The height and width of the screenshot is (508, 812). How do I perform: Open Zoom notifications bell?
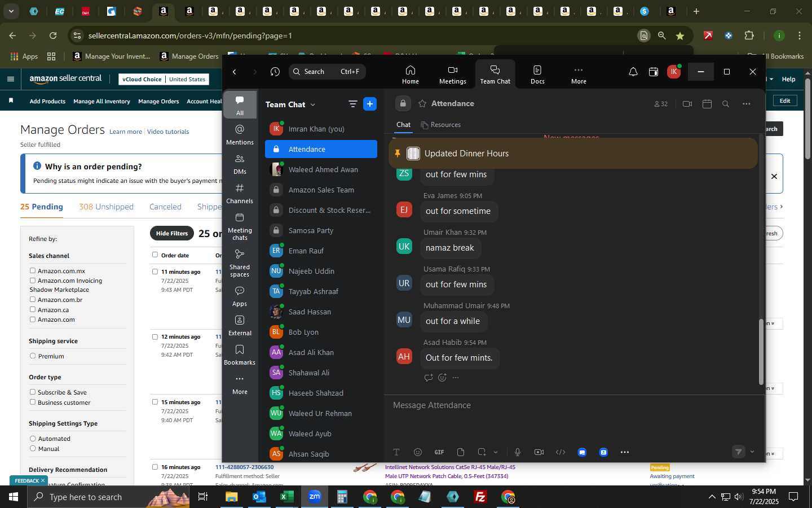[x=633, y=72]
